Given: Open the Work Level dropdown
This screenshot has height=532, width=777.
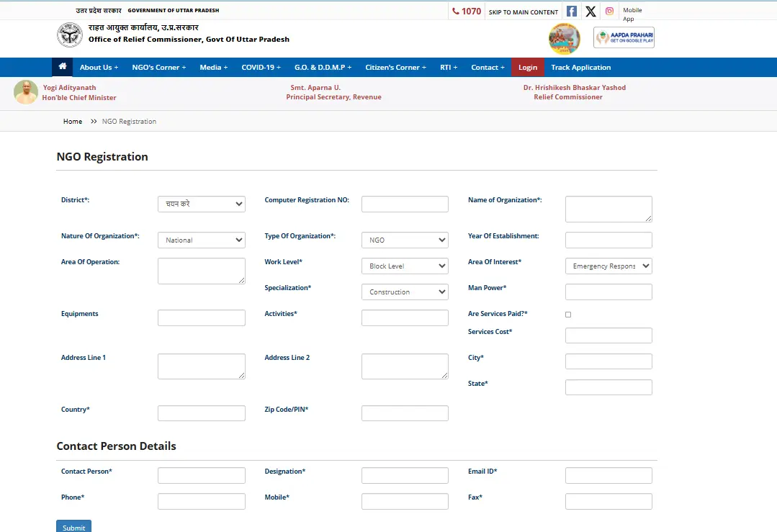Looking at the screenshot, I should tap(405, 266).
